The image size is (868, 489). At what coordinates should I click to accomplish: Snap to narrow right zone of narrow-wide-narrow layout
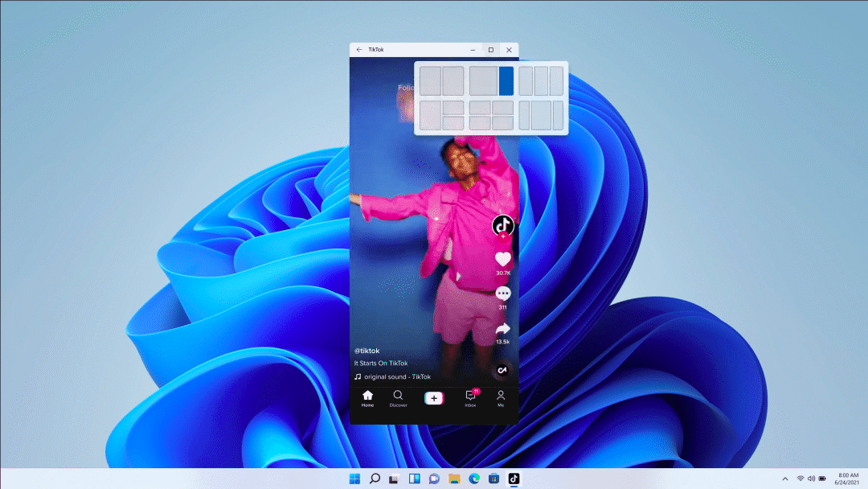(559, 115)
